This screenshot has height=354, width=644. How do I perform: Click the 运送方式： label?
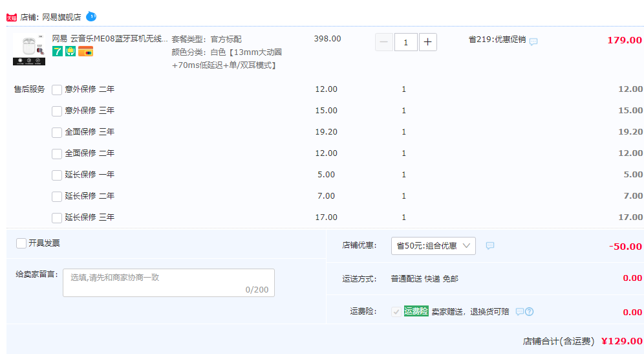pyautogui.click(x=360, y=279)
